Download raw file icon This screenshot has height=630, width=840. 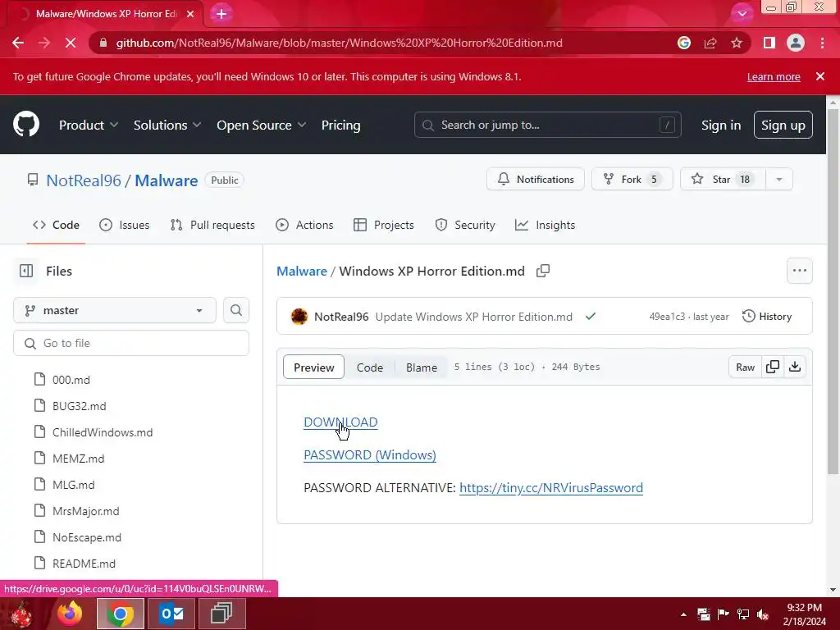click(x=795, y=367)
